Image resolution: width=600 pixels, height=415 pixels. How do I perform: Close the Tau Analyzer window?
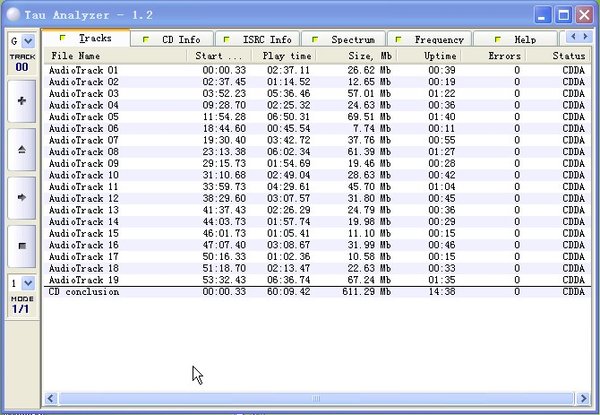[584, 15]
